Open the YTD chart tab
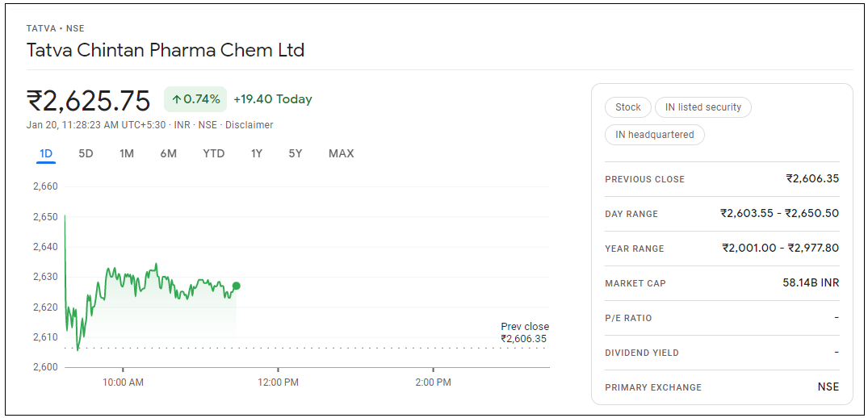868x418 pixels. [x=214, y=153]
